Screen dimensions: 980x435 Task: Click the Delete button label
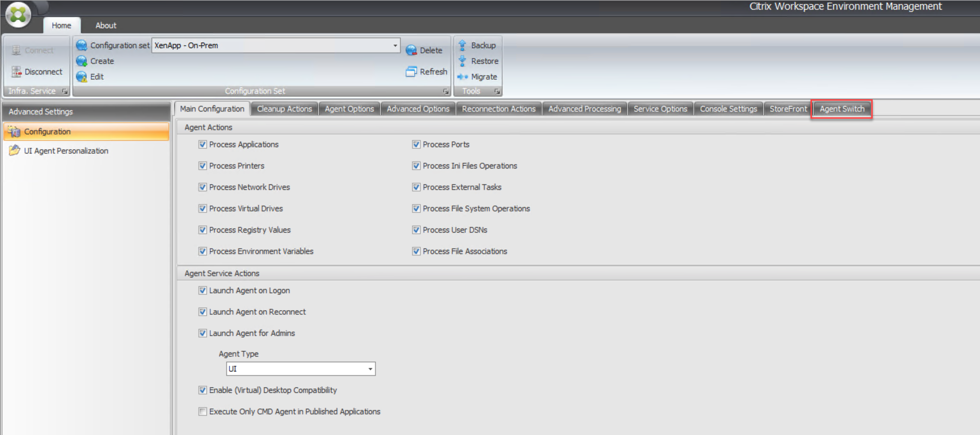pyautogui.click(x=431, y=50)
